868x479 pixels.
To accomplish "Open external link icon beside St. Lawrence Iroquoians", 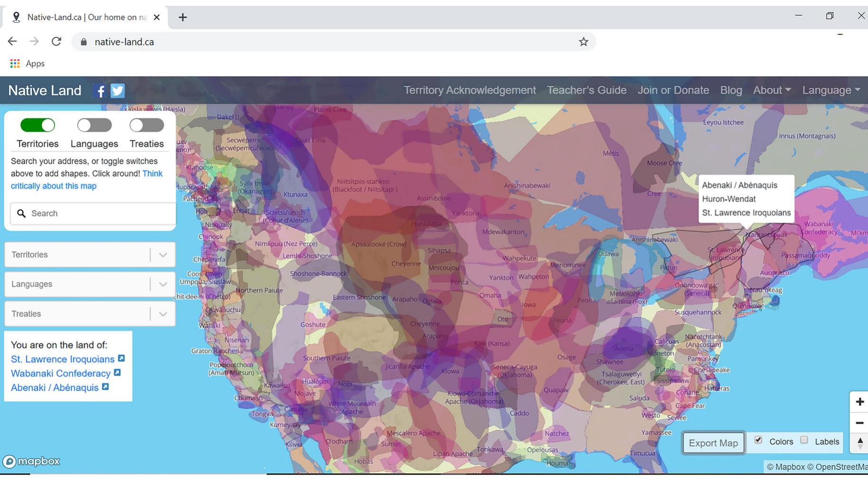I will click(x=121, y=358).
